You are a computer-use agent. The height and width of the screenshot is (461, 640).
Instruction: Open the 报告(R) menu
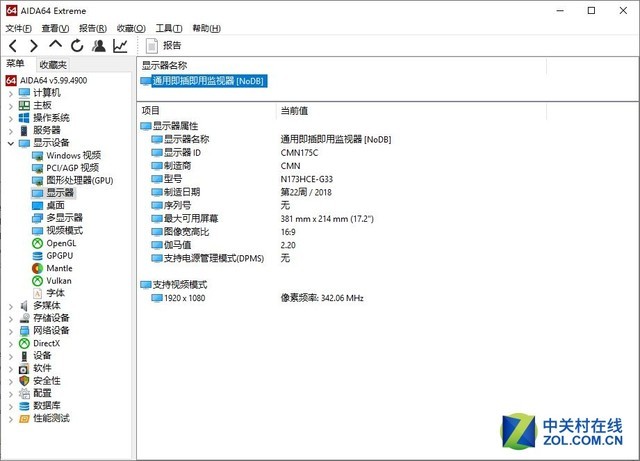tap(93, 28)
